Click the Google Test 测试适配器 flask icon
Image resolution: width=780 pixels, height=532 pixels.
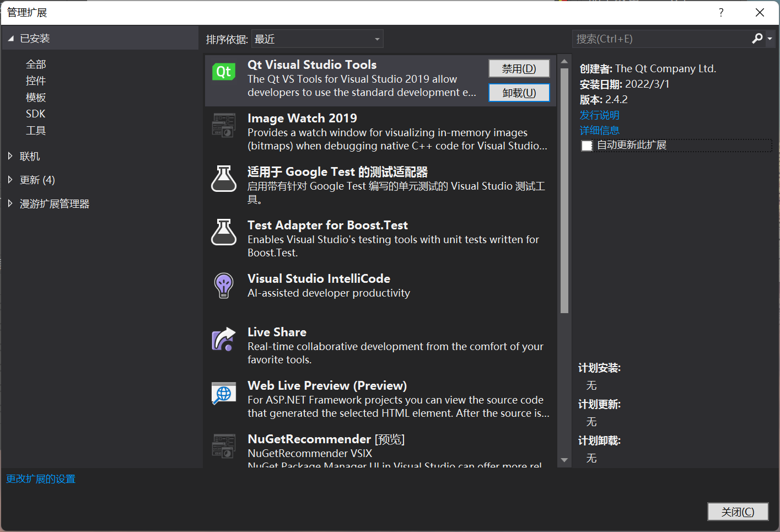223,179
